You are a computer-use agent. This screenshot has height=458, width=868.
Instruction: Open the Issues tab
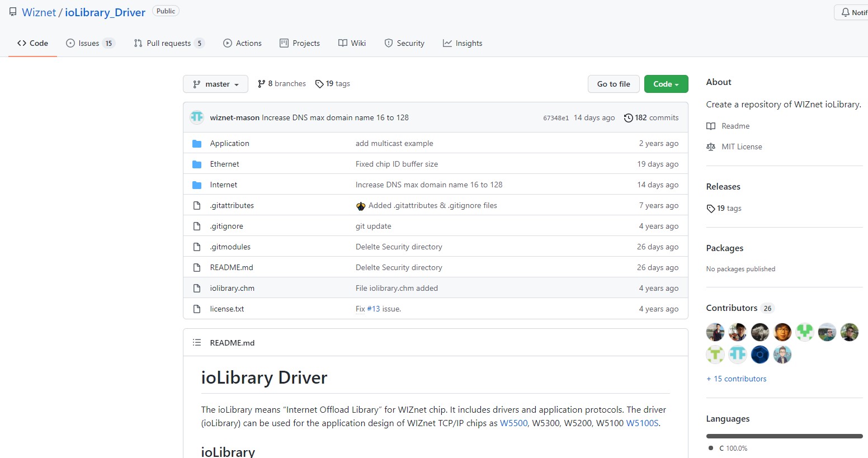click(x=90, y=43)
